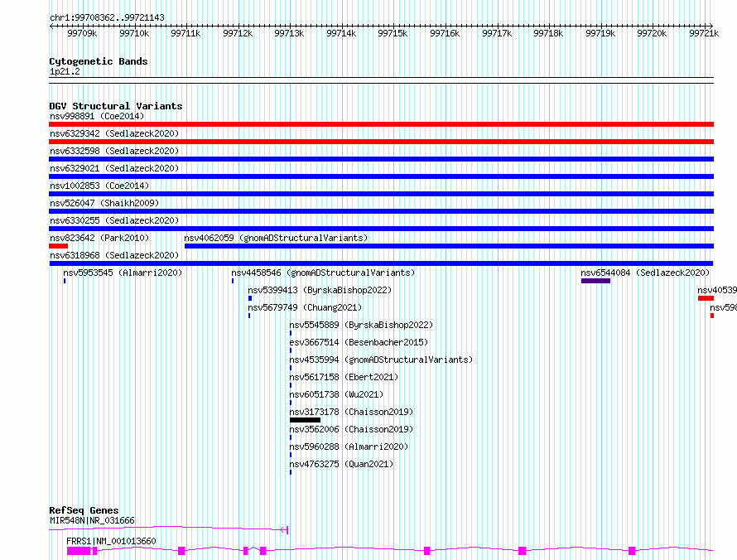Screen dimensions: 737x560
Task: Click nsv823642 (Park2010) label
Action: click(x=99, y=238)
